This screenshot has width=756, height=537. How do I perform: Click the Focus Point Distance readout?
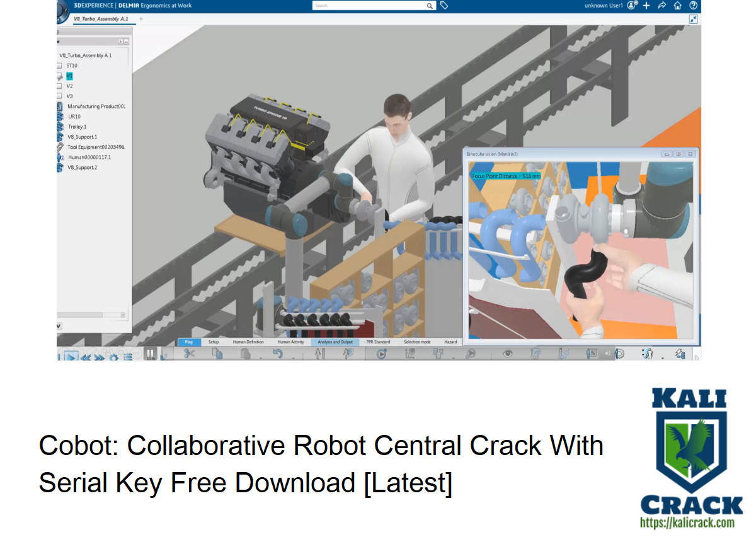tap(506, 176)
